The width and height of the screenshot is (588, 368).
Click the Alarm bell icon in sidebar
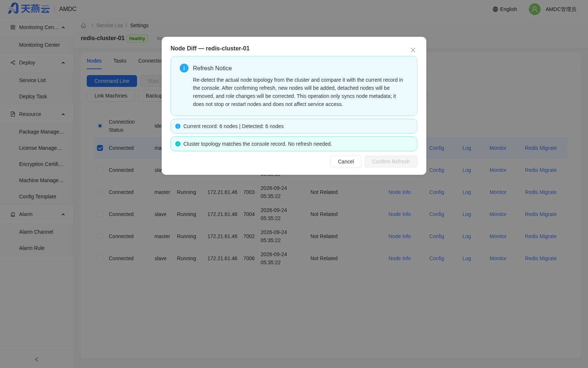(x=13, y=214)
